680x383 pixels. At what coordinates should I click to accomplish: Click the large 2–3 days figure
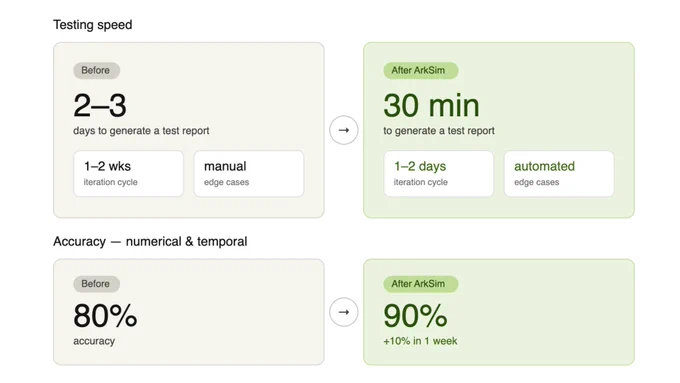pos(100,105)
